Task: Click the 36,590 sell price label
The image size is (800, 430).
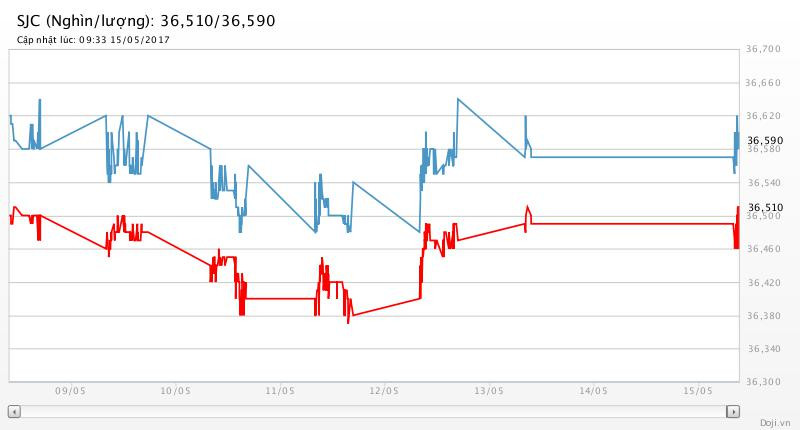Action: 764,140
